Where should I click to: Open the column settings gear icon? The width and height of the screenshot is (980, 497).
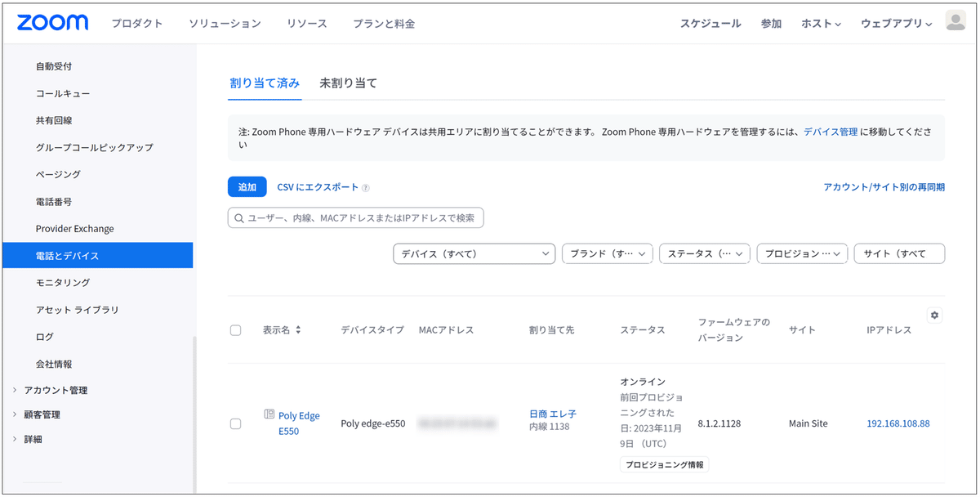(934, 315)
